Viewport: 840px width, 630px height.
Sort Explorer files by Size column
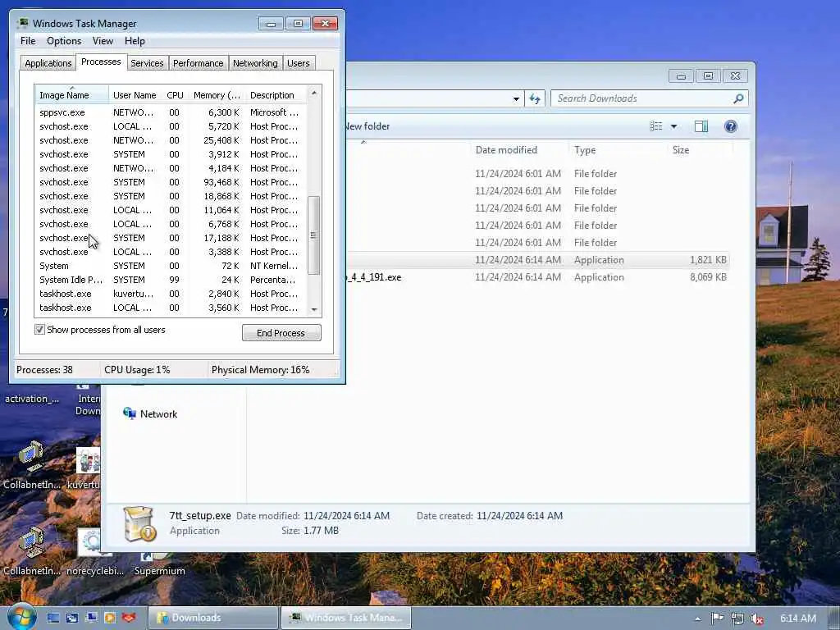pyautogui.click(x=700, y=150)
